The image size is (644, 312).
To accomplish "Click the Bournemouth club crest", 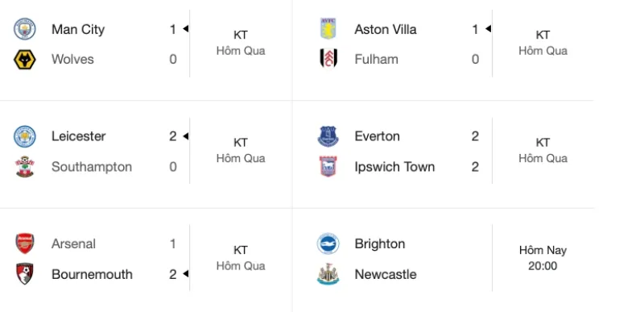I will coord(25,274).
